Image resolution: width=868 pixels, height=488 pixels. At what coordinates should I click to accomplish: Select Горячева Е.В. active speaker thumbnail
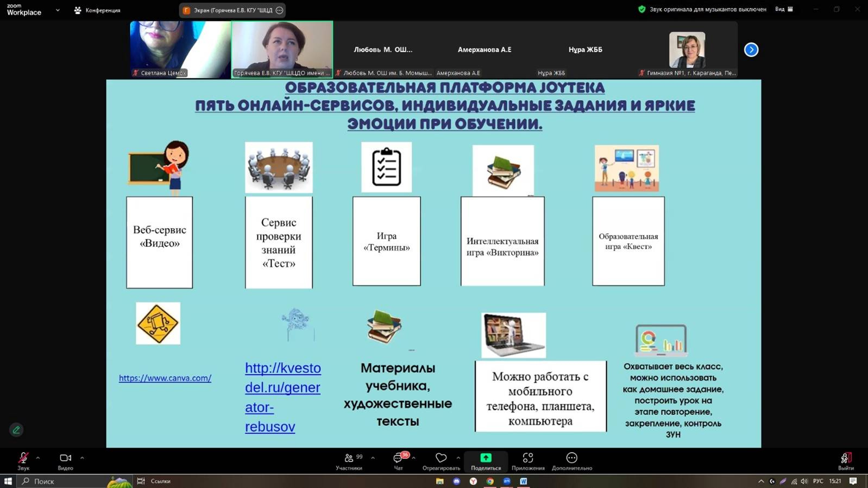pyautogui.click(x=282, y=49)
